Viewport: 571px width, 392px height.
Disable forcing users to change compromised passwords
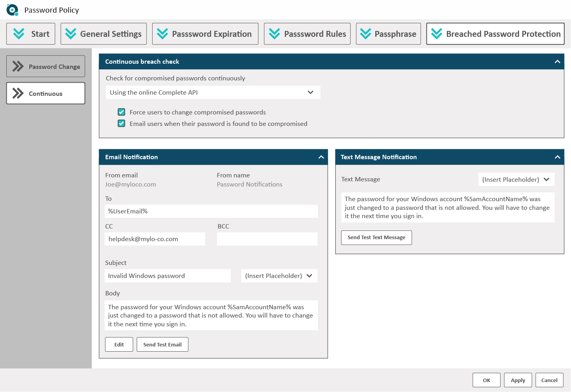pos(121,112)
